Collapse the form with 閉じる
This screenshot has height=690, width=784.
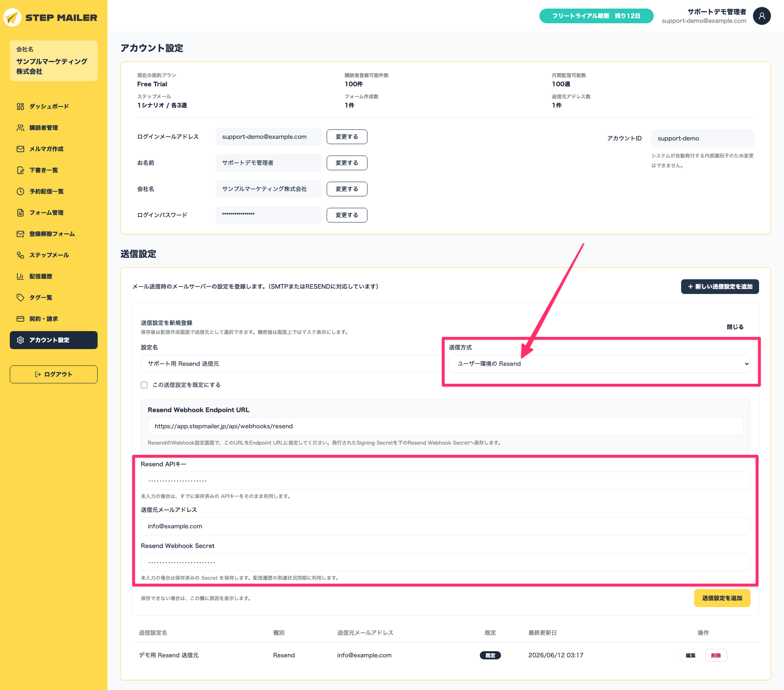tap(735, 327)
